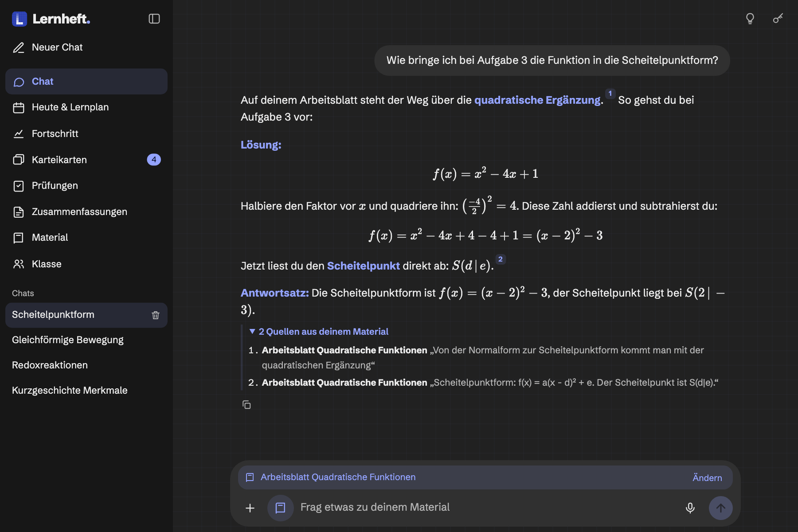Click the Antwortsatz: label

[274, 293]
